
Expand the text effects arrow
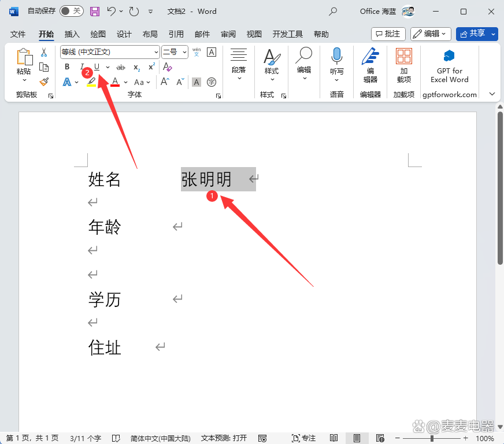(x=76, y=82)
